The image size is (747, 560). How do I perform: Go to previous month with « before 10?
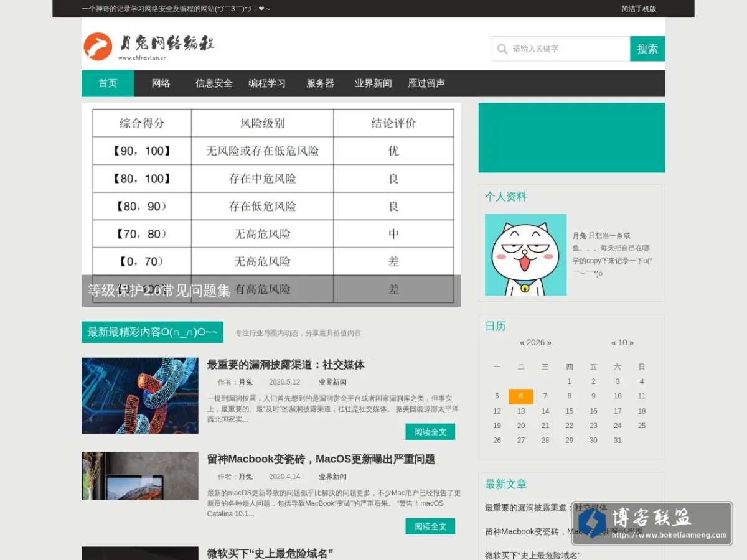(613, 343)
